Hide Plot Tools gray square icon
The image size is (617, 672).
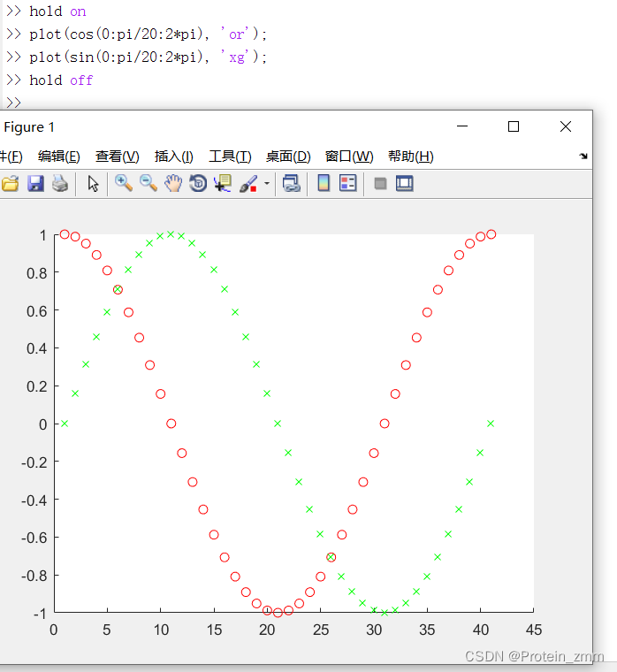[380, 183]
